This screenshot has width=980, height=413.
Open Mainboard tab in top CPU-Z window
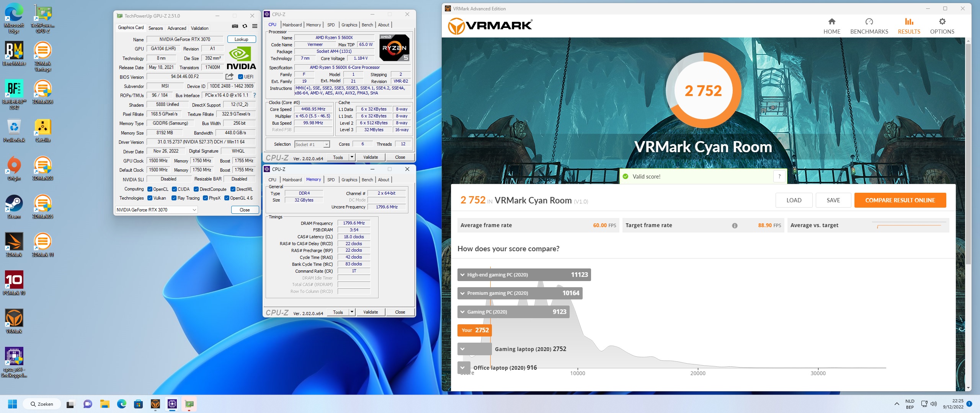click(292, 25)
